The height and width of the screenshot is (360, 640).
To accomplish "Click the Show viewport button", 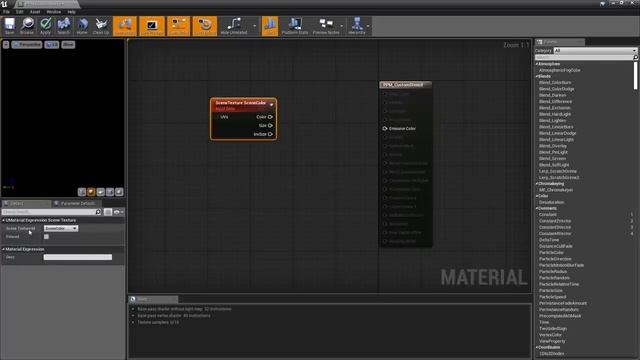I will click(x=68, y=44).
